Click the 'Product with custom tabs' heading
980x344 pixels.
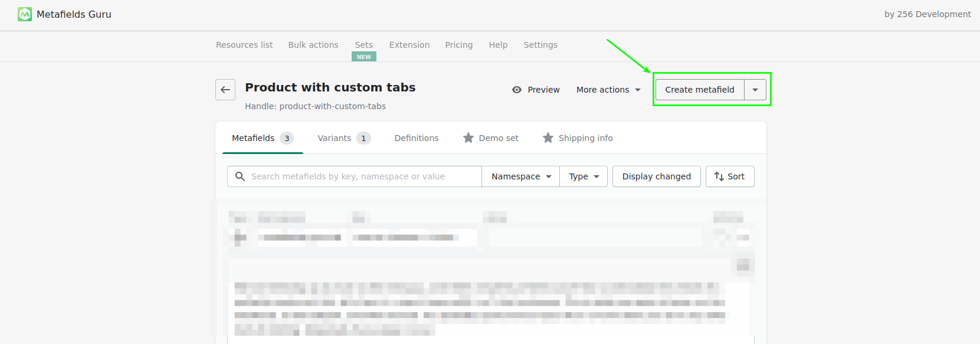point(330,87)
